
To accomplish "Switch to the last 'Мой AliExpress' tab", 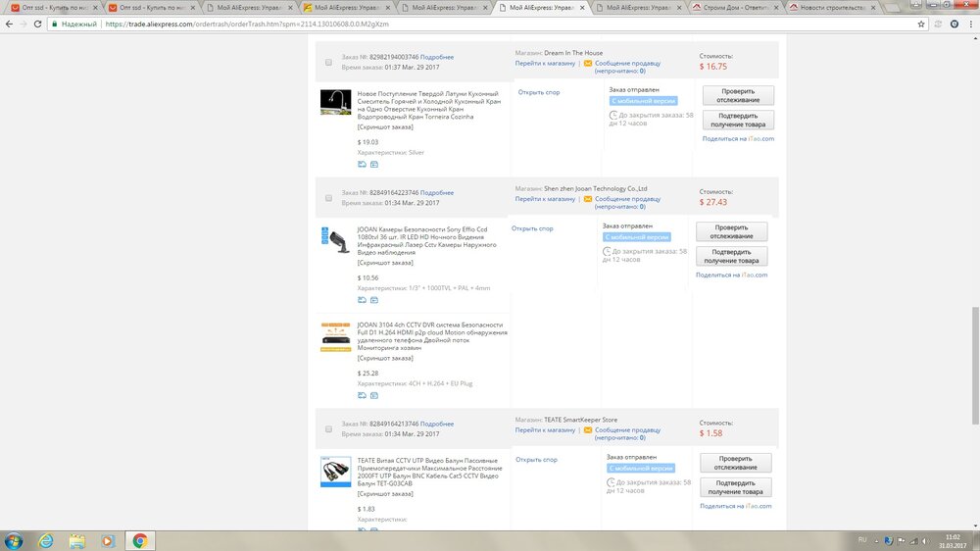I will [638, 8].
